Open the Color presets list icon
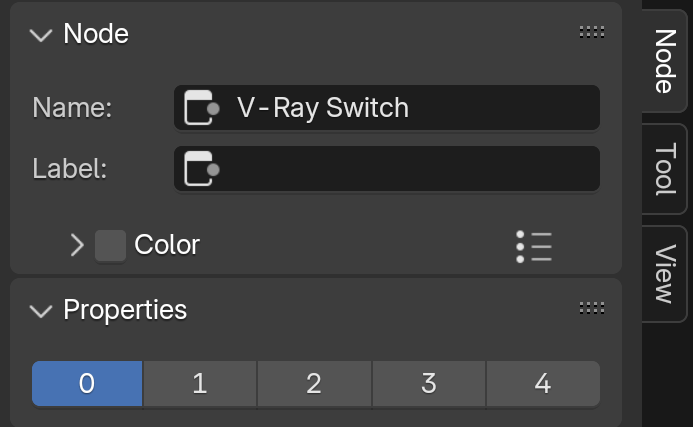The width and height of the screenshot is (693, 427). [x=534, y=246]
